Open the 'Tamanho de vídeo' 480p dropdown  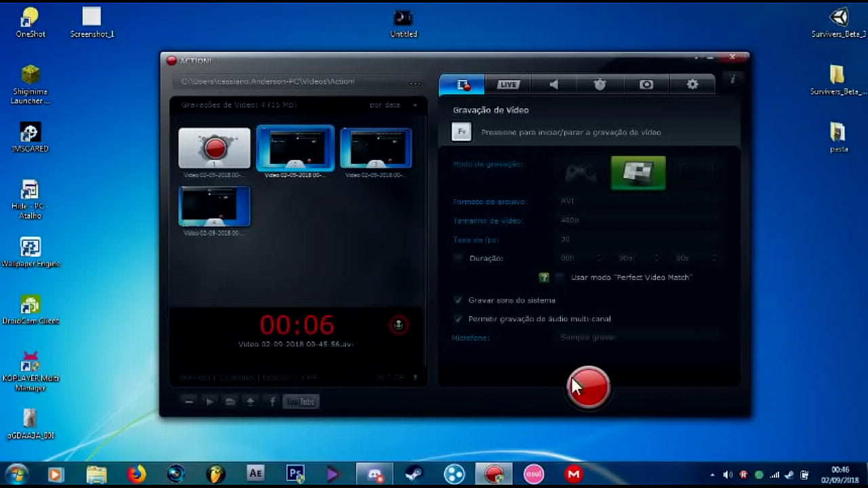click(x=637, y=220)
